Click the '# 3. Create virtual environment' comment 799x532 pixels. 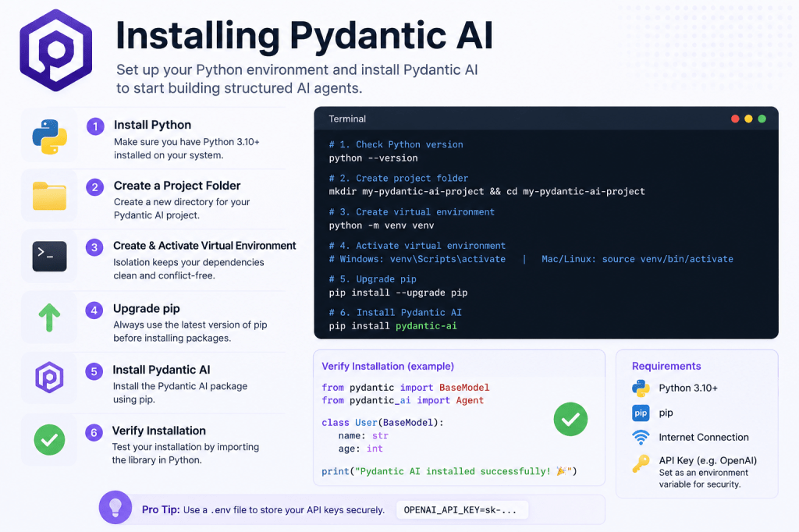click(x=412, y=212)
